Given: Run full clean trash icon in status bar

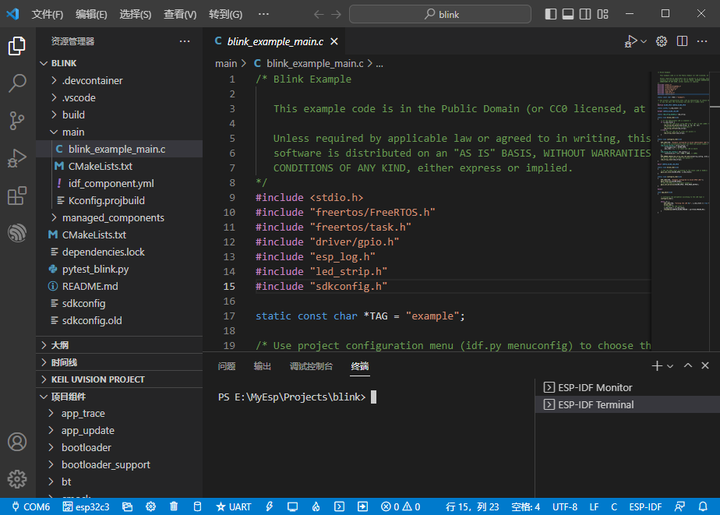Looking at the screenshot, I should [x=174, y=507].
